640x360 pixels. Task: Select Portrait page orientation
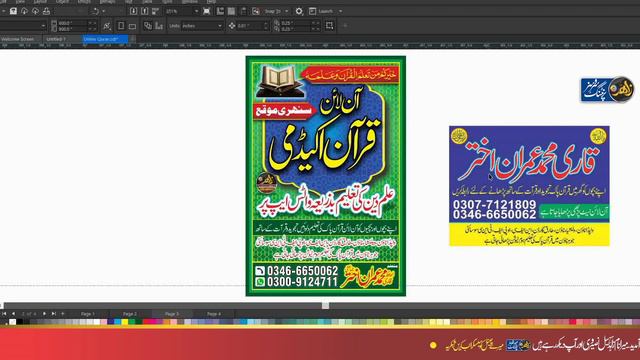121,26
